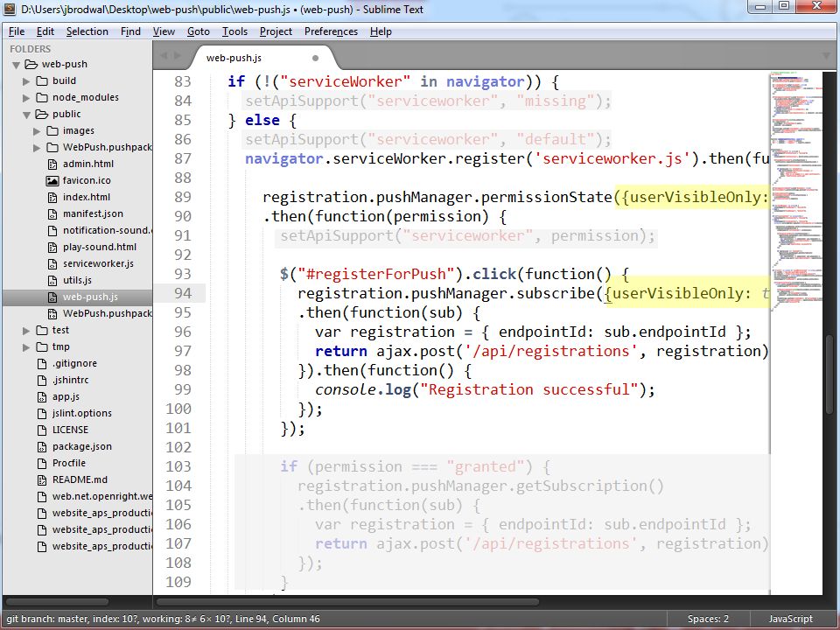The image size is (840, 630).
Task: Click the node_modules folder icon
Action: click(42, 97)
